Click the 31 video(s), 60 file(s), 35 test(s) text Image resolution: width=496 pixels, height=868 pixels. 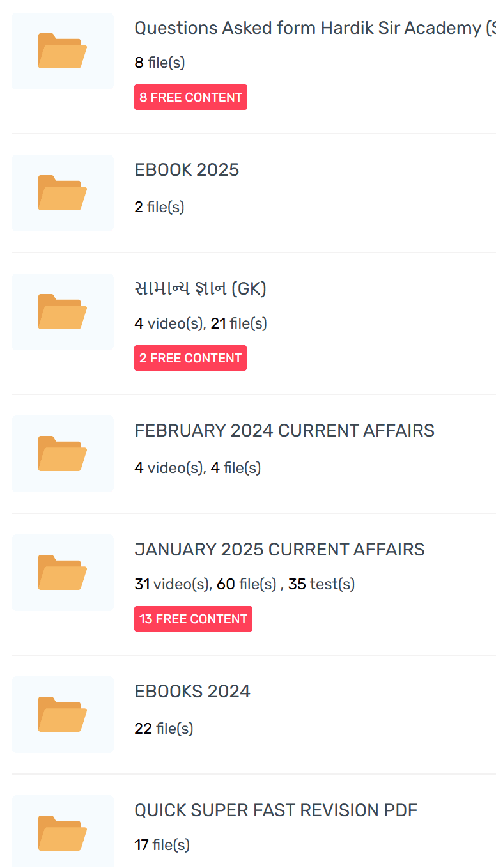pyautogui.click(x=244, y=584)
